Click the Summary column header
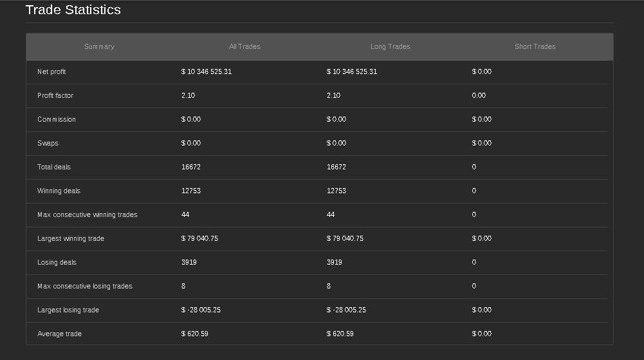The height and width of the screenshot is (360, 644). [99, 46]
